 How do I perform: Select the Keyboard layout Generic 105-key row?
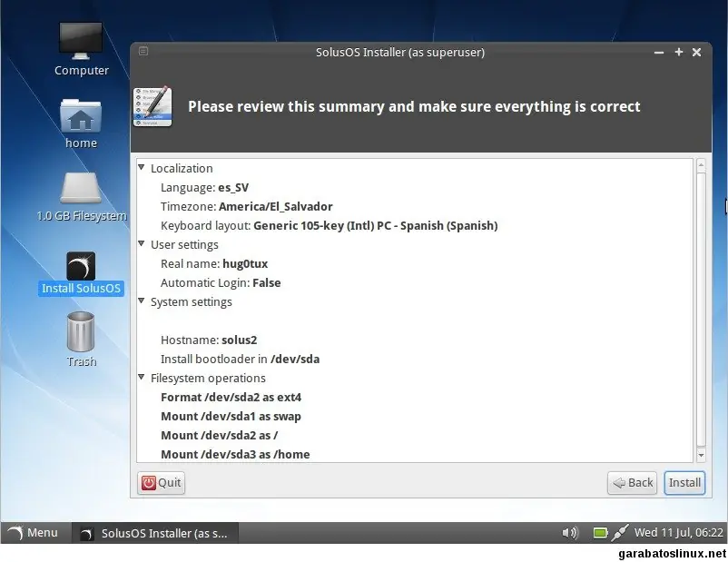(414, 226)
